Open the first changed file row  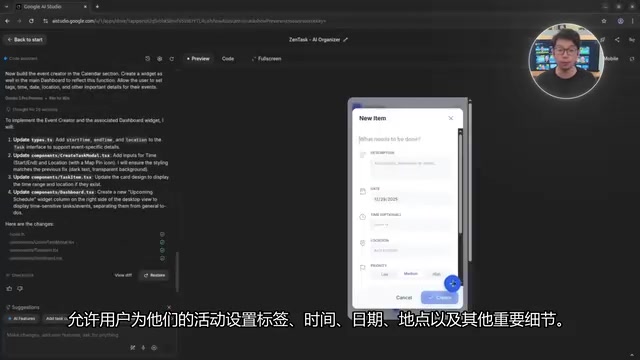point(87,234)
